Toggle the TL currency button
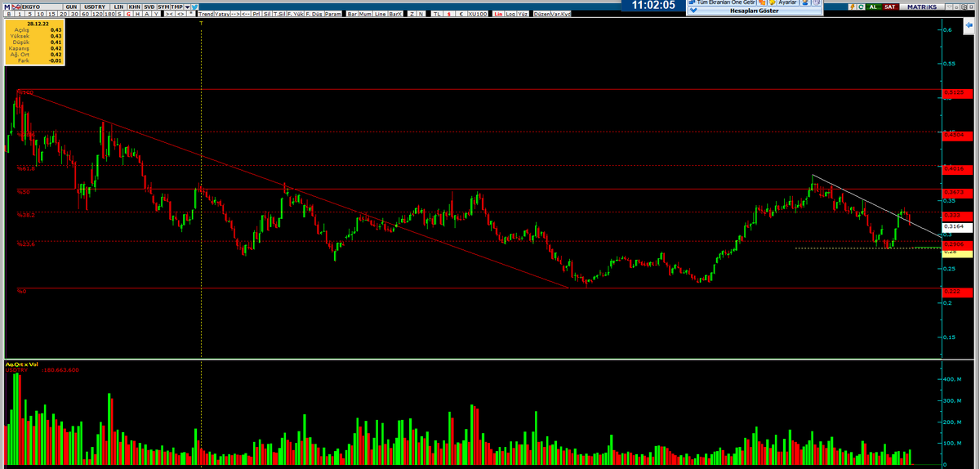 [437, 14]
